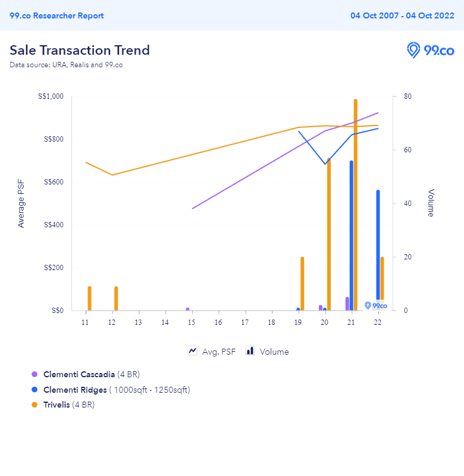
Task: Click the Volume legend text
Action: coord(274,352)
